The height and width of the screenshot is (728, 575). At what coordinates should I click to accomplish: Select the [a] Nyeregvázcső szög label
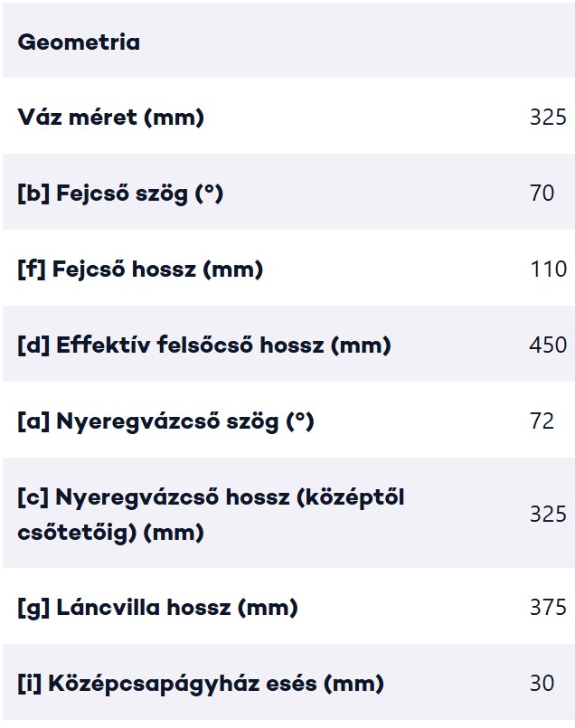[166, 421]
